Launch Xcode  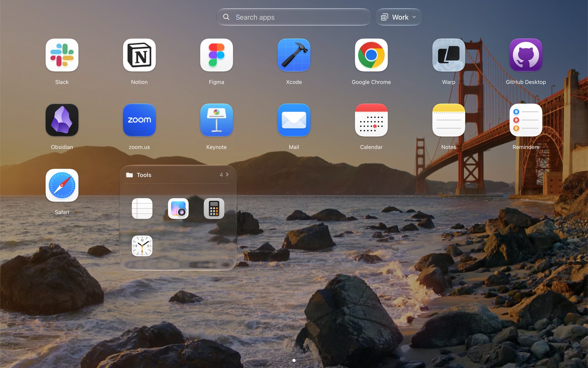coord(294,55)
